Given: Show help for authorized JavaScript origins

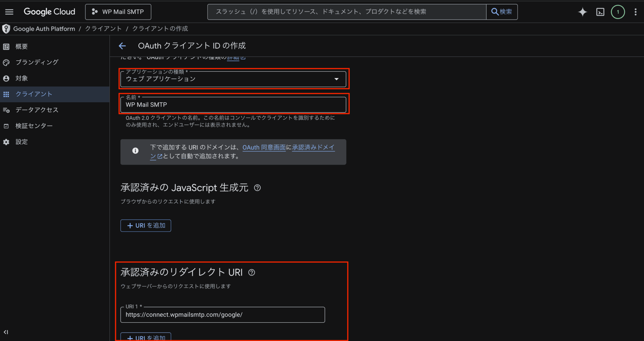Looking at the screenshot, I should [x=257, y=188].
